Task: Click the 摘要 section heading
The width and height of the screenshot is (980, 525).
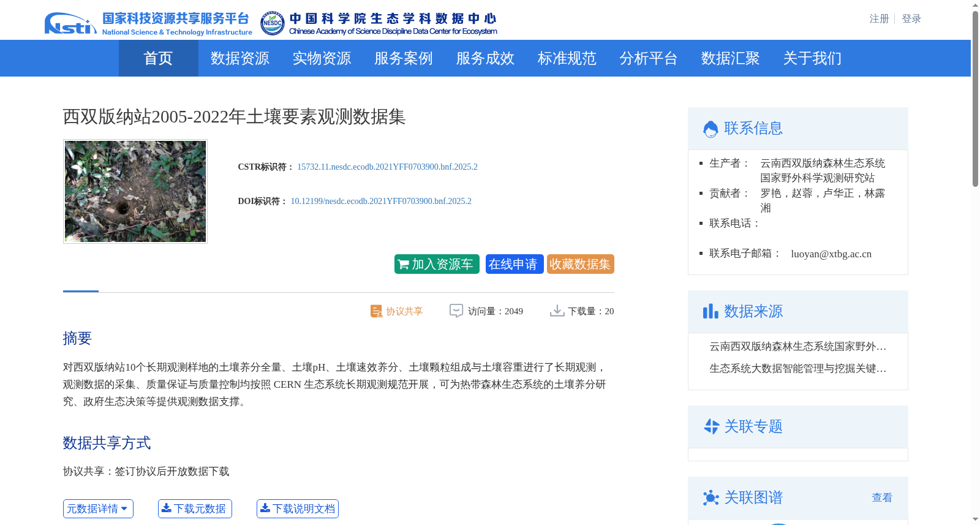Action: point(77,338)
